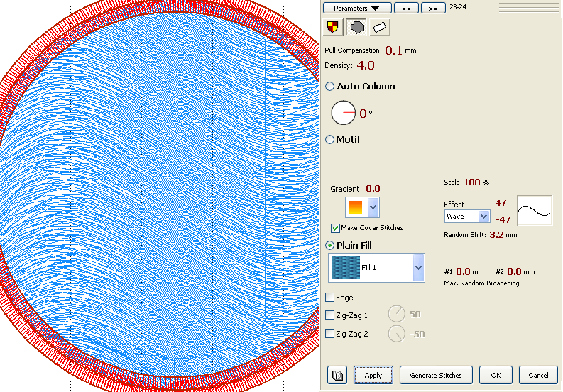Edit Pull Compensation value 0.1

[393, 50]
